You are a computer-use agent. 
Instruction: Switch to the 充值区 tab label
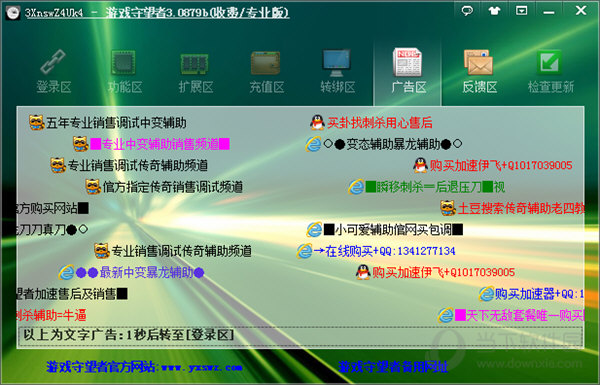267,87
